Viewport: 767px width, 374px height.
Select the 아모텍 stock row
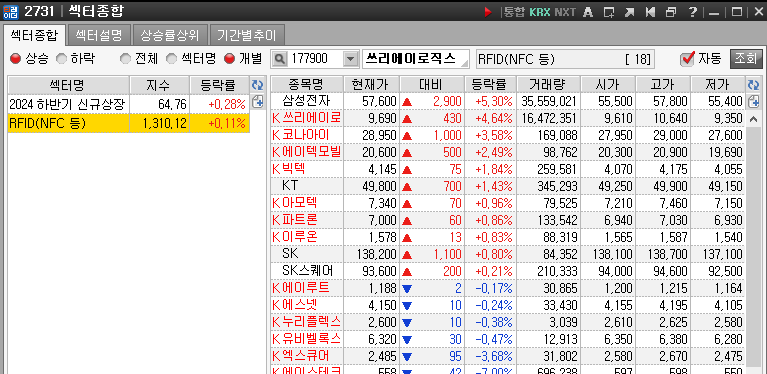tap(508, 203)
